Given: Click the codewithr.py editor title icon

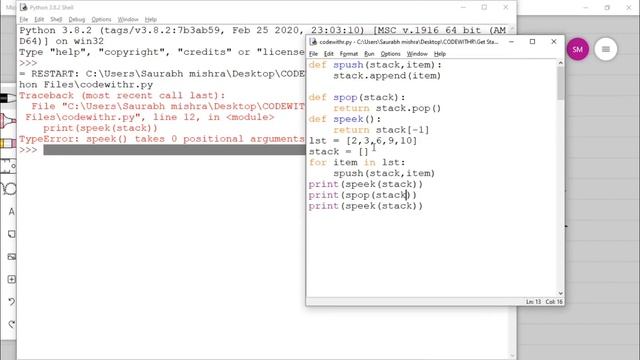Looking at the screenshot, I should click(313, 42).
